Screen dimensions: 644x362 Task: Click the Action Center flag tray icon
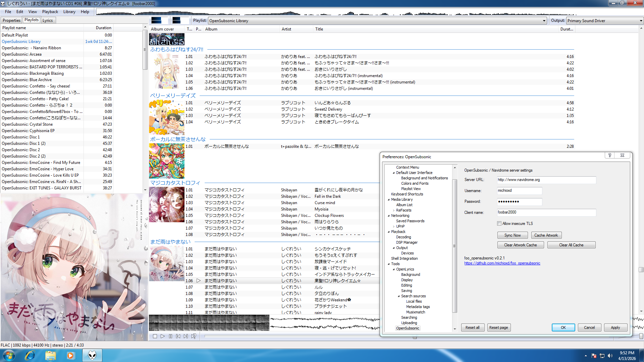[x=594, y=356]
